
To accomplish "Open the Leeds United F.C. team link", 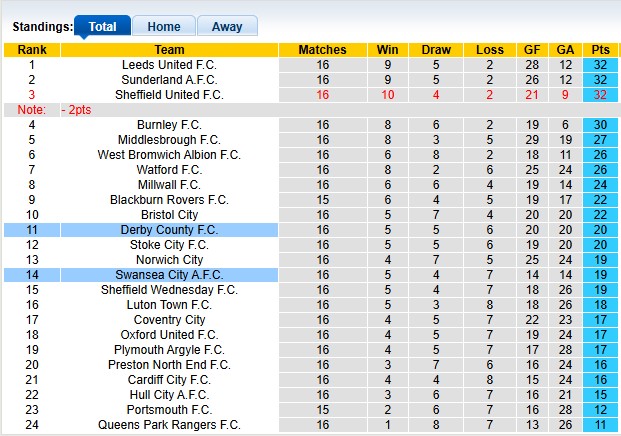I will pos(169,65).
